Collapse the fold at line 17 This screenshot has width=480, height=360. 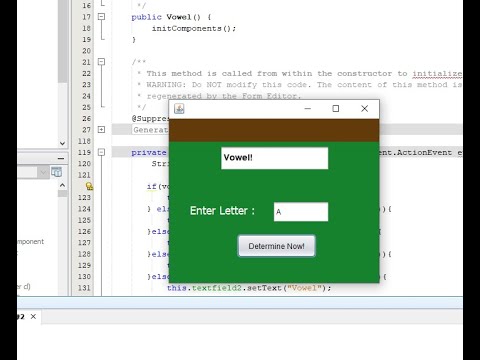coord(101,16)
